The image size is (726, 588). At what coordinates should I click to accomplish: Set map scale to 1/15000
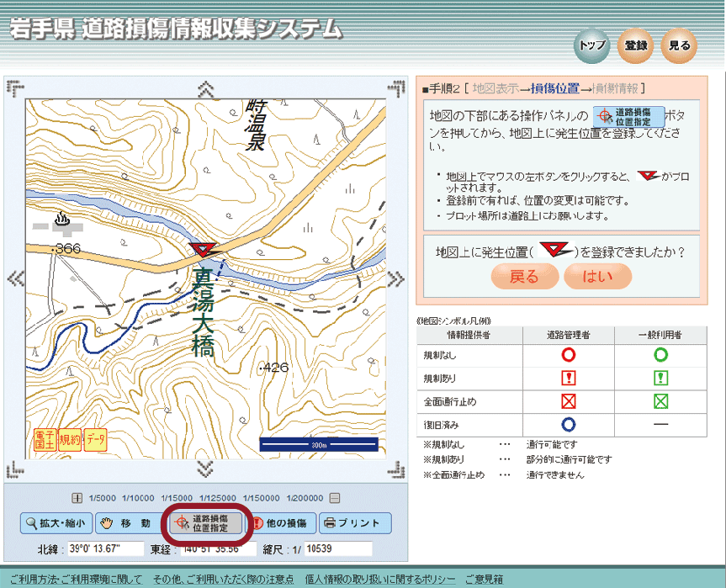click(x=177, y=498)
